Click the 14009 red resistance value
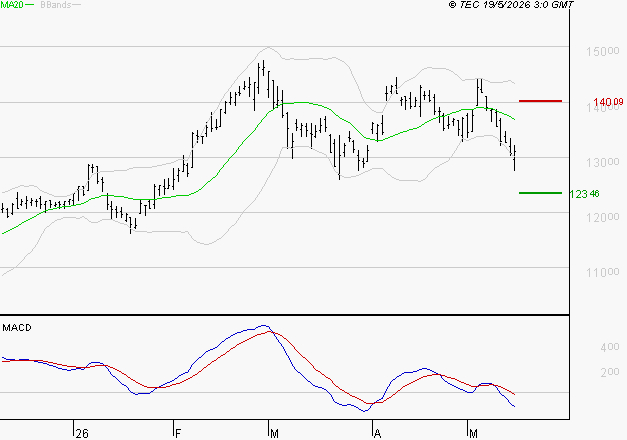627x440 pixels. [608, 102]
